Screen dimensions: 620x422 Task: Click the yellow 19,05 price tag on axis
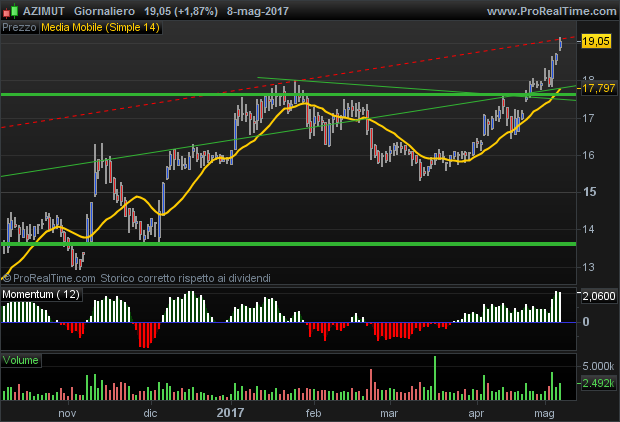coord(596,41)
